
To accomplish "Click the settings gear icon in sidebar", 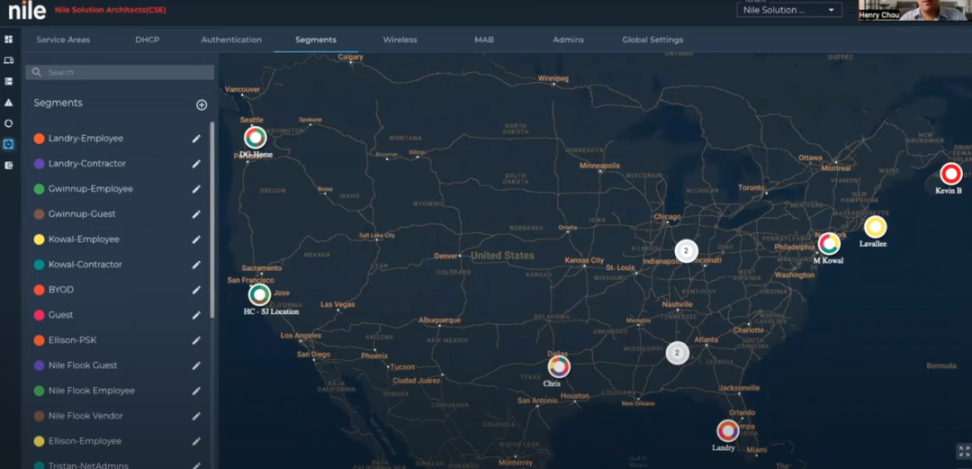I will click(x=9, y=144).
